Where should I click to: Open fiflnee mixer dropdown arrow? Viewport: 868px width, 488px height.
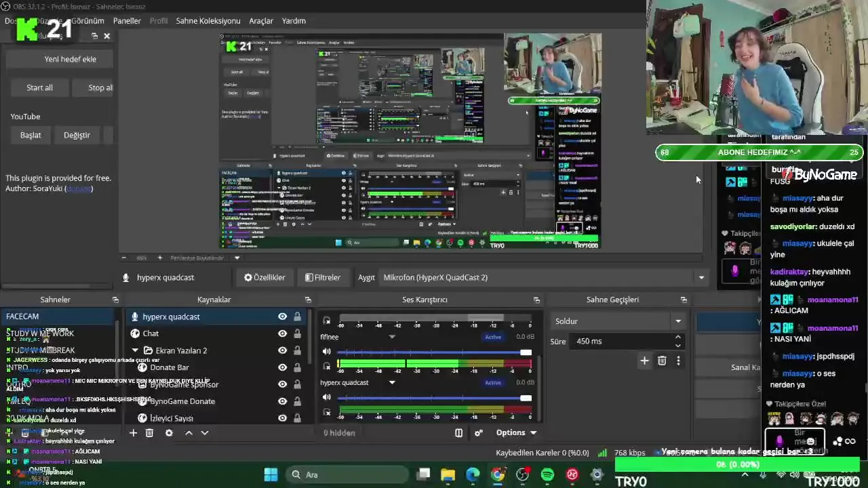[x=392, y=337]
